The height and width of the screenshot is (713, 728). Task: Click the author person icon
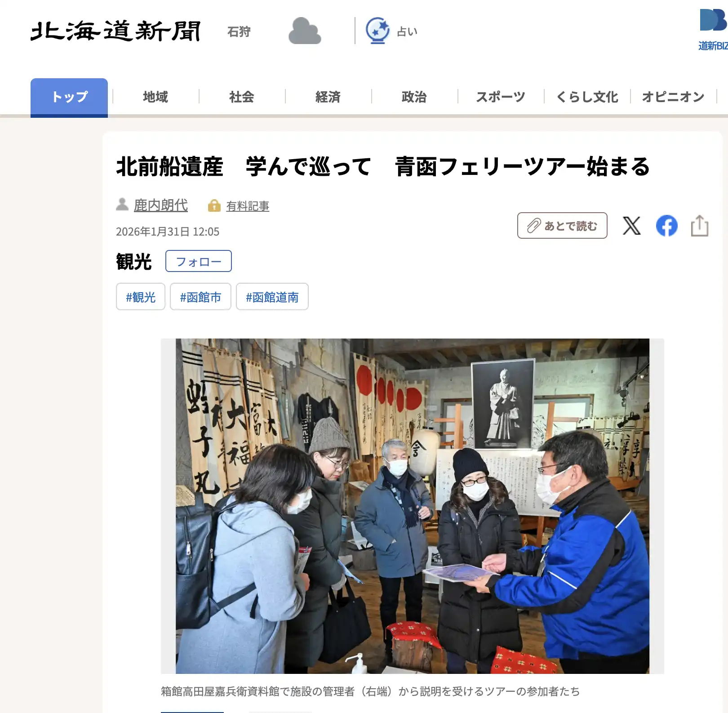122,205
